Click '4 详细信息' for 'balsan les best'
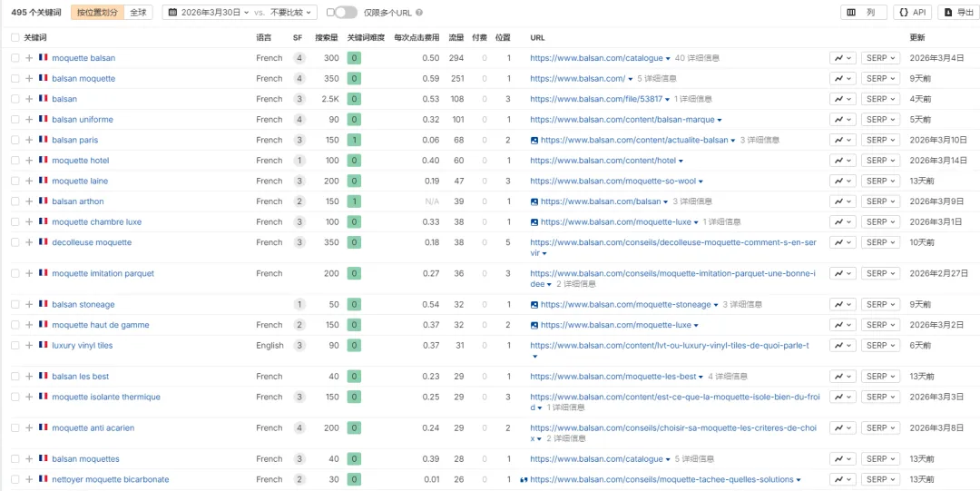Viewport: 980px width, 491px height. 728,377
